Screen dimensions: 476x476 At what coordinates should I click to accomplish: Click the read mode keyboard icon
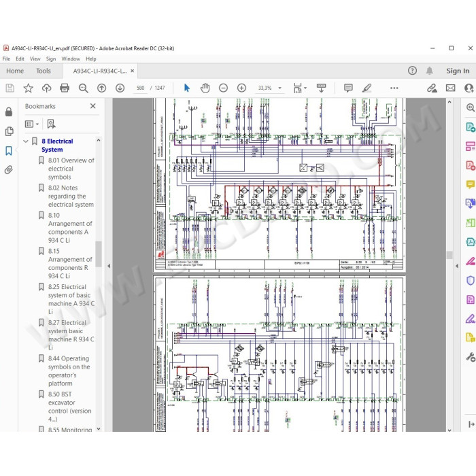(x=321, y=88)
